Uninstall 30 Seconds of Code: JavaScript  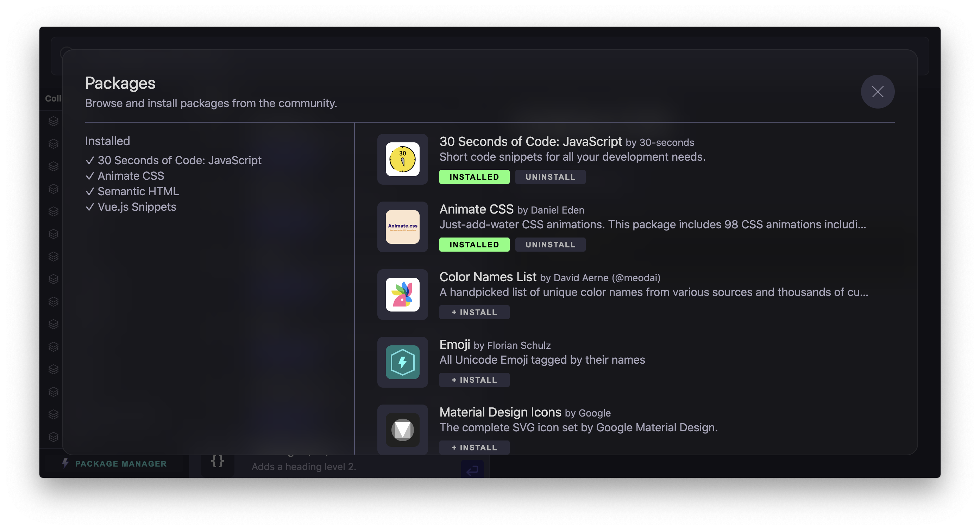(550, 177)
